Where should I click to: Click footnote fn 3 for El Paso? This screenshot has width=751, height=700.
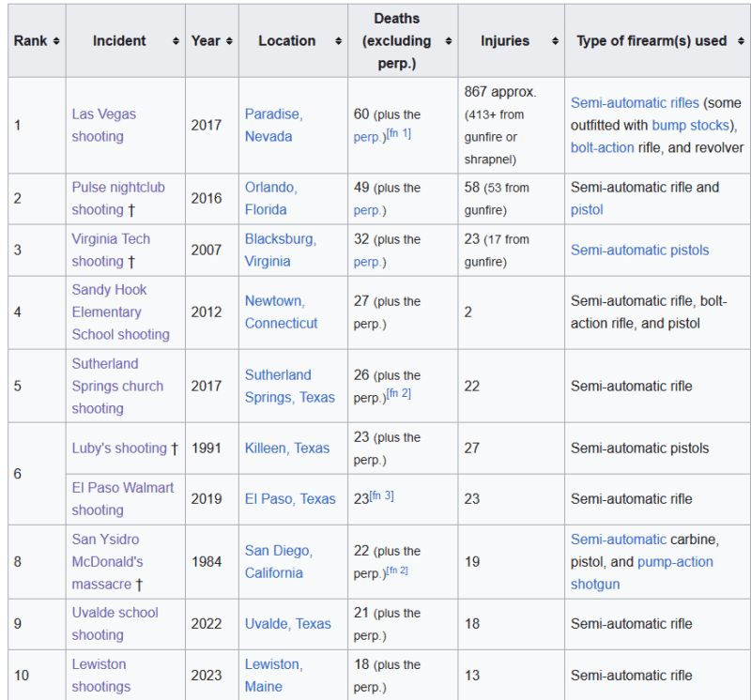click(381, 495)
